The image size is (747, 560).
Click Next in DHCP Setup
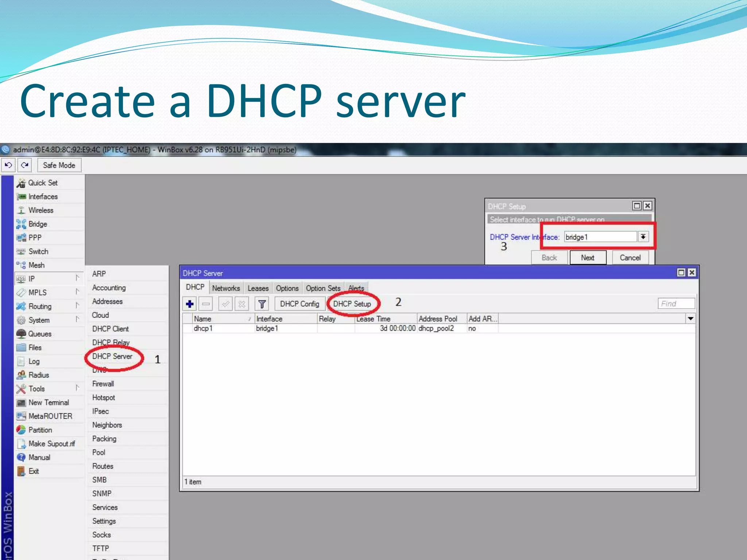[x=588, y=258]
